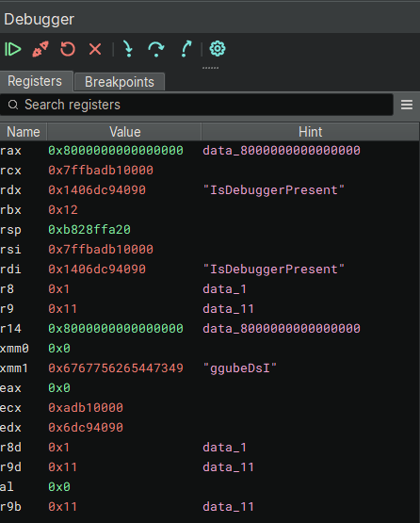
Task: Click the Step Into icon
Action: click(x=128, y=49)
